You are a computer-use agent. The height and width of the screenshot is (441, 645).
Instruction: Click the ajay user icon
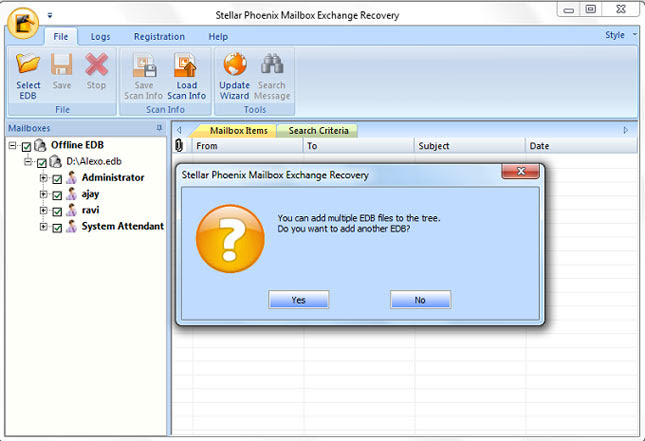coord(71,194)
